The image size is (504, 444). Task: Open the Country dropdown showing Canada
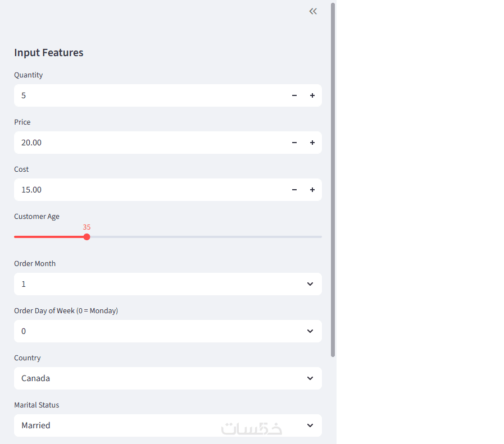tap(167, 378)
